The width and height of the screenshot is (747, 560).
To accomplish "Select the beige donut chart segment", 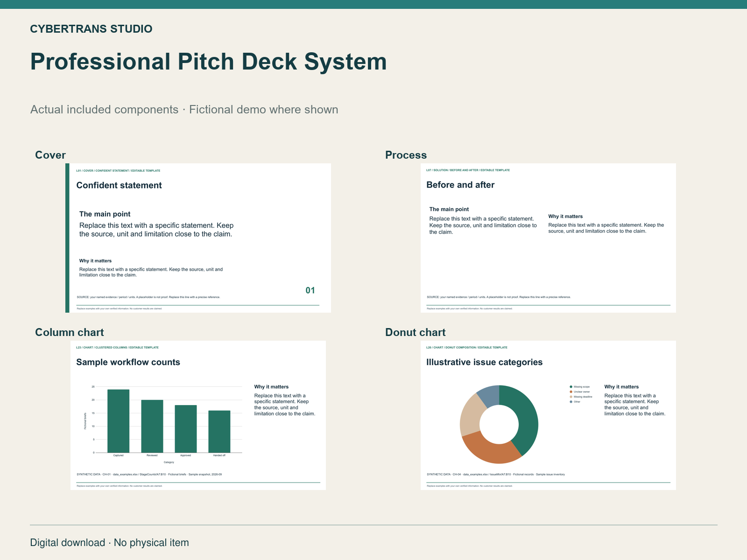I will (471, 415).
